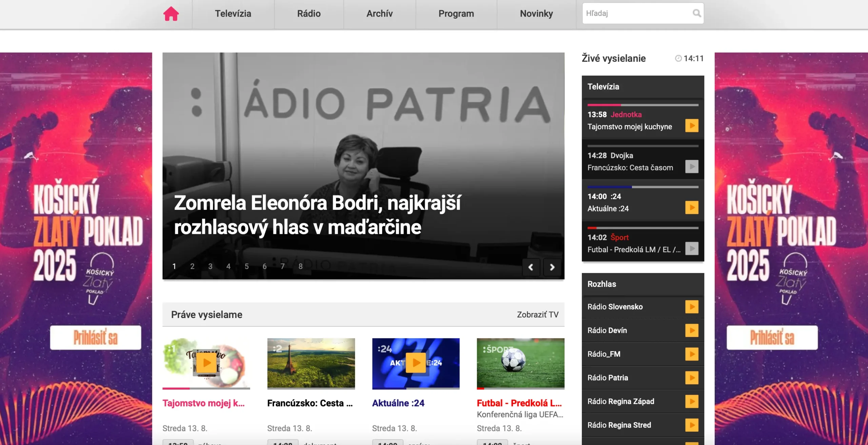The width and height of the screenshot is (868, 445).
Task: Click the Zobraziť TV link
Action: pyautogui.click(x=537, y=315)
